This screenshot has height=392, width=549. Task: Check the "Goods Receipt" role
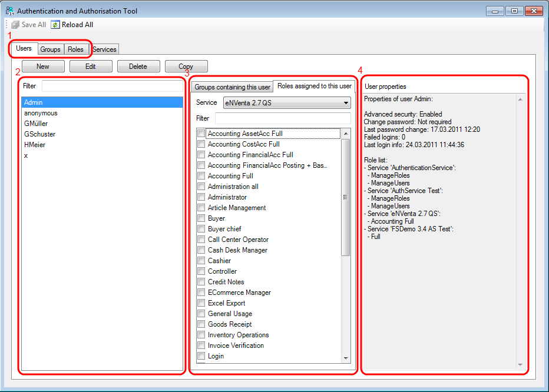[x=201, y=324]
